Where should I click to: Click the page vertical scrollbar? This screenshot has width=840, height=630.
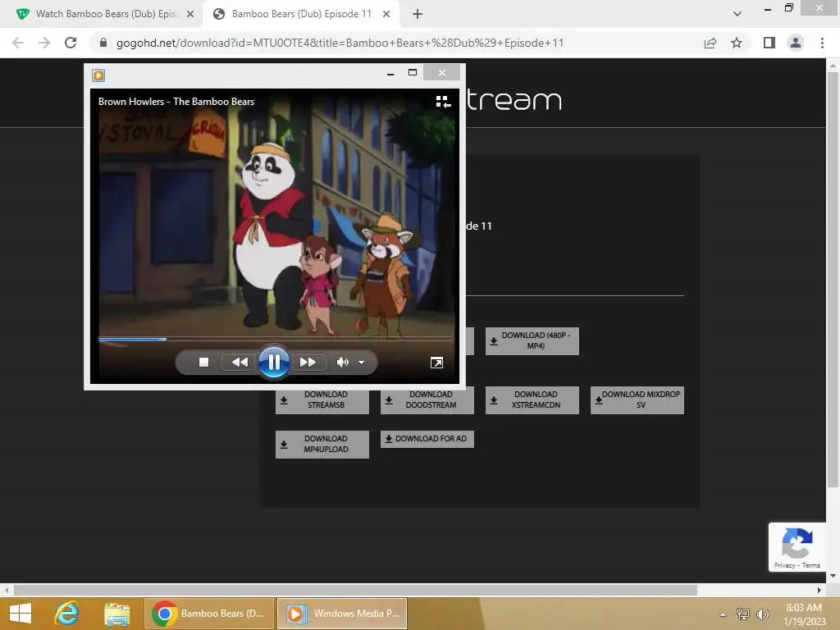pos(833,280)
